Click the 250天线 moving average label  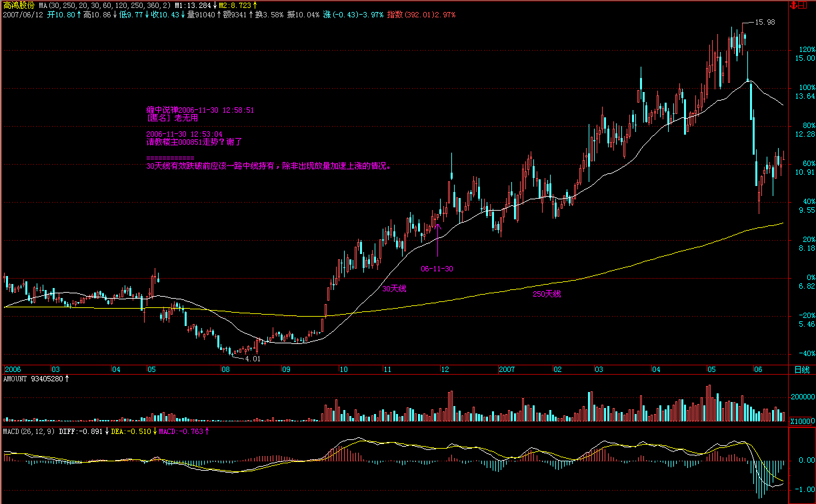(x=547, y=293)
